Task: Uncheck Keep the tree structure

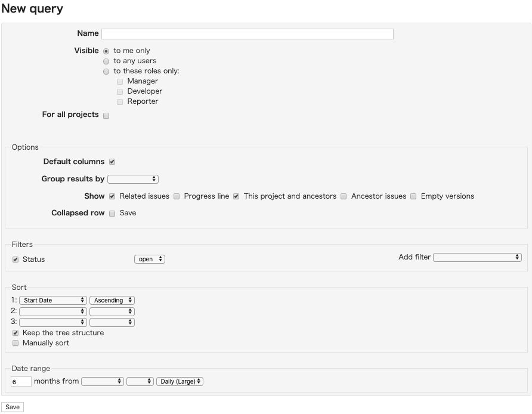Action: click(16, 333)
